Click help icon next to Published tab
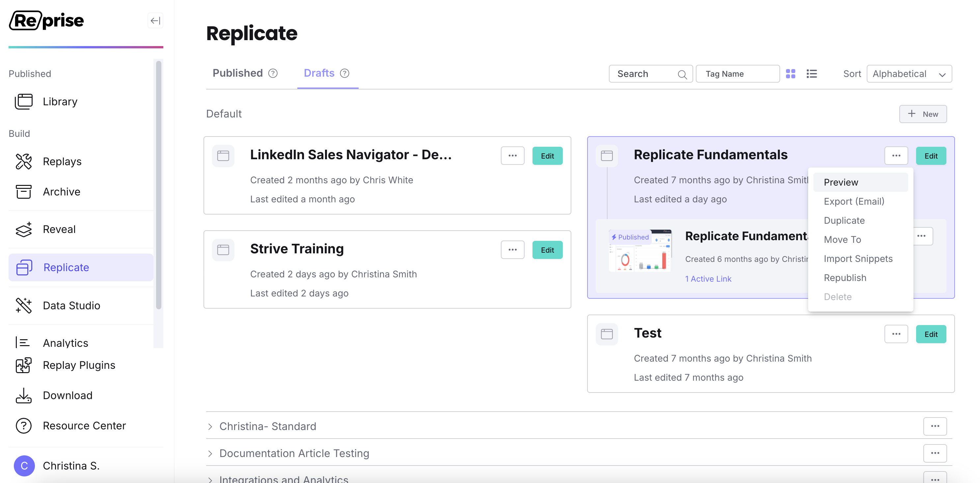Image resolution: width=980 pixels, height=483 pixels. pyautogui.click(x=273, y=73)
